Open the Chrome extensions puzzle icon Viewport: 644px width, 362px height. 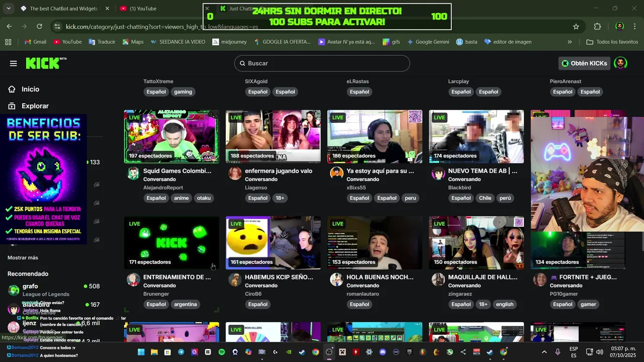click(597, 26)
